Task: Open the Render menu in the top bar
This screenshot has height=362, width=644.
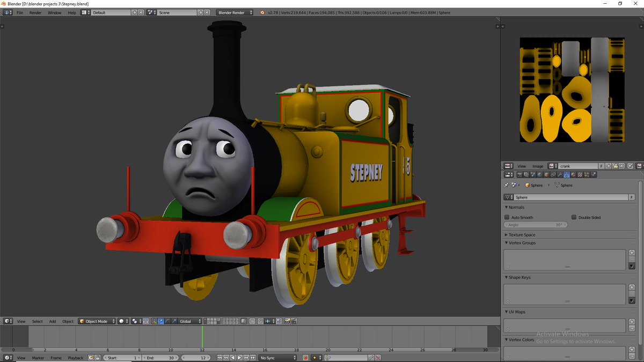Action: pyautogui.click(x=35, y=12)
